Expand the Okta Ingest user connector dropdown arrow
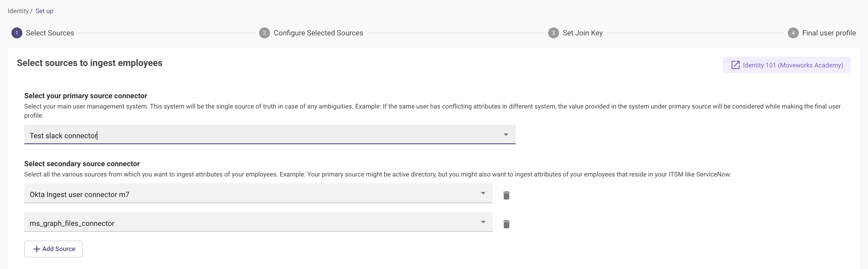 tap(483, 193)
